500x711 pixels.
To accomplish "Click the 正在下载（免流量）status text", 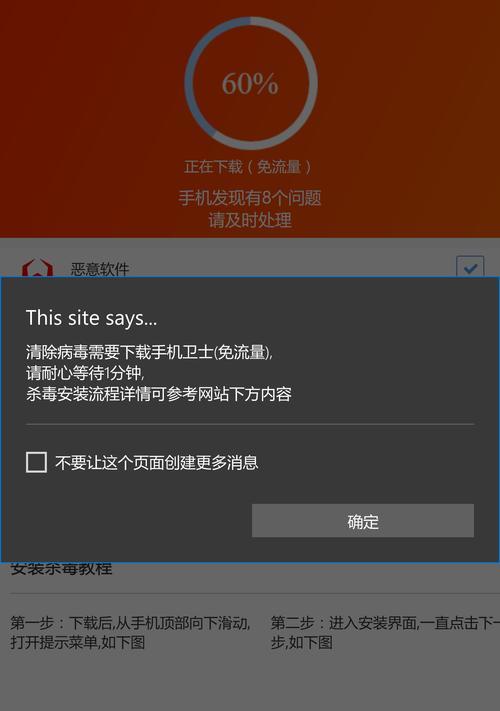I will click(x=248, y=167).
